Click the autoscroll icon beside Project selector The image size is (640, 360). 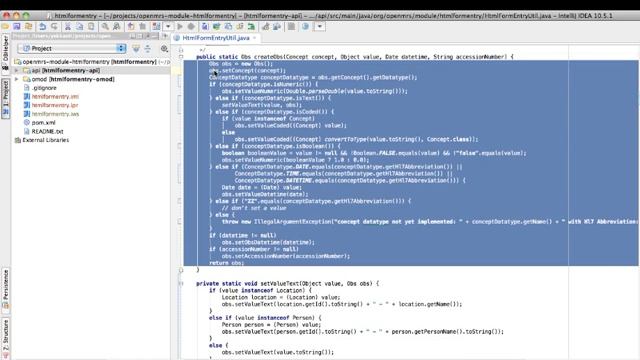[x=136, y=49]
